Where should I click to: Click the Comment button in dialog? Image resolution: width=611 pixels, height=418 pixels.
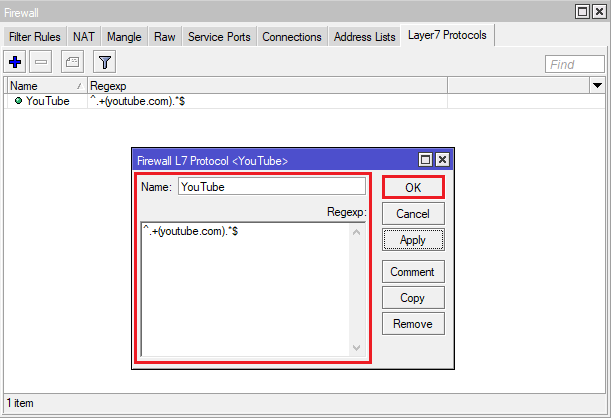click(413, 272)
